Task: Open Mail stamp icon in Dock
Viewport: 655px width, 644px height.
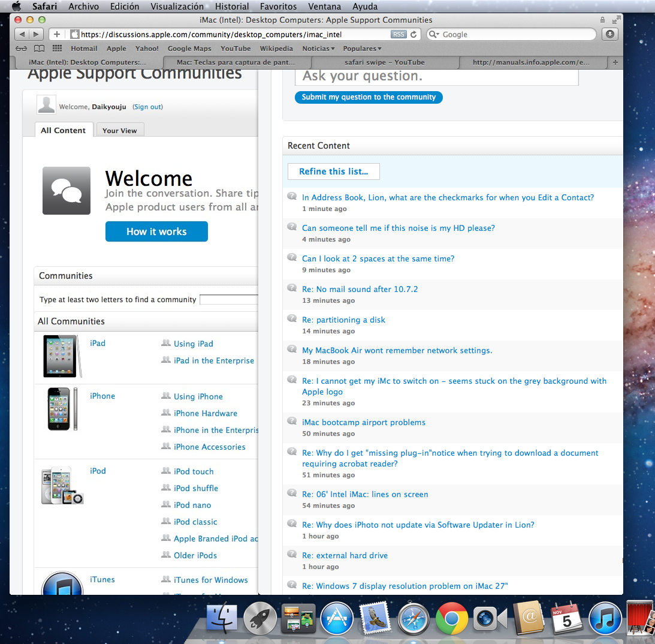Action: point(375,619)
